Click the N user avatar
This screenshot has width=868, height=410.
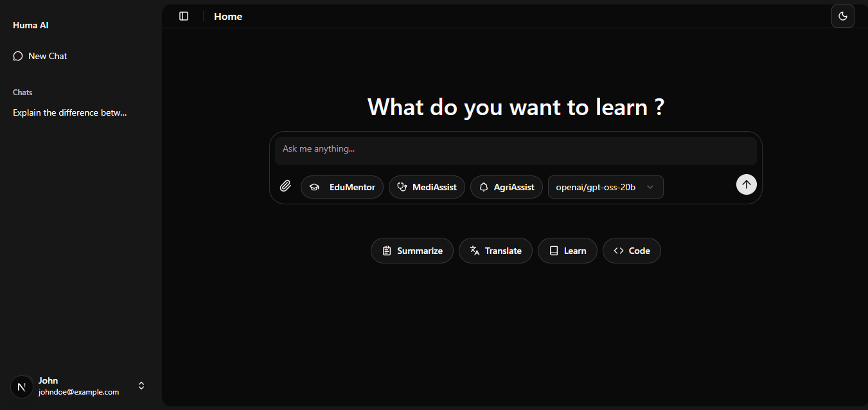coord(22,387)
